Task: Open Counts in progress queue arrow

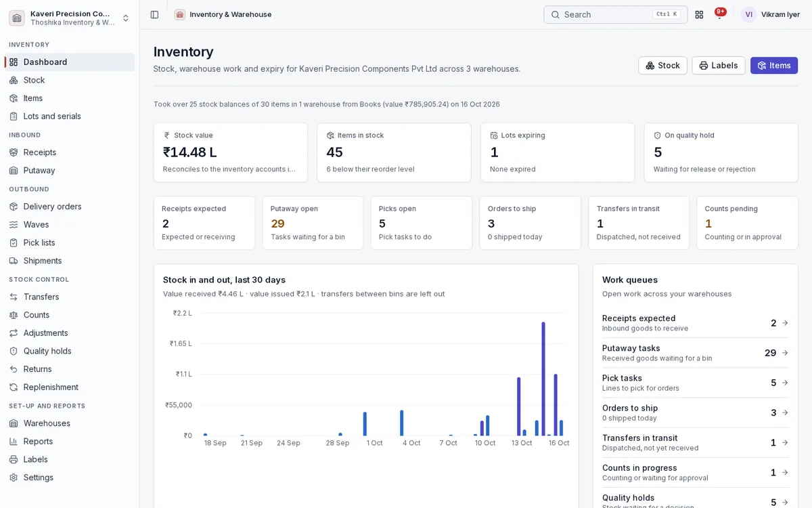Action: [785, 472]
